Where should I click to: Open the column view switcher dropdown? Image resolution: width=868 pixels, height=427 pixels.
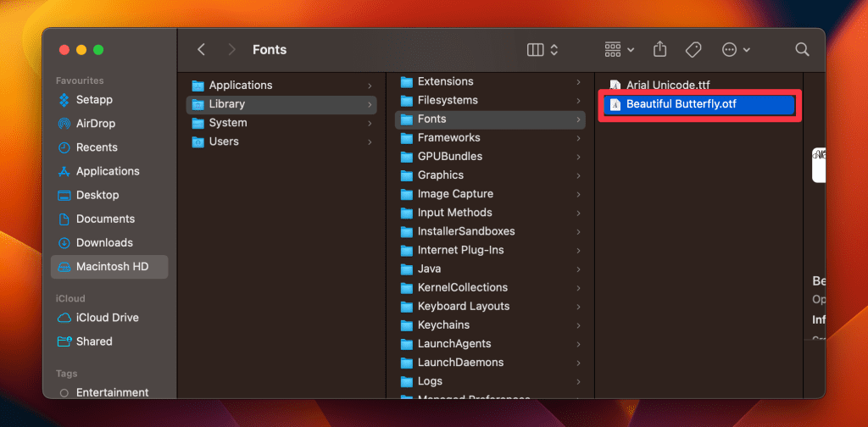click(x=542, y=50)
